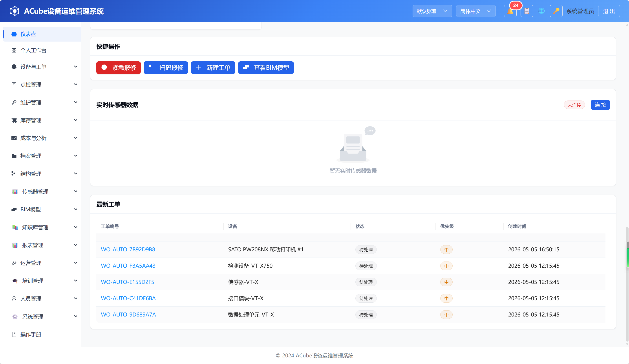
Task: Open work order WO-AUTO-7B92D9B8
Action: (128, 249)
